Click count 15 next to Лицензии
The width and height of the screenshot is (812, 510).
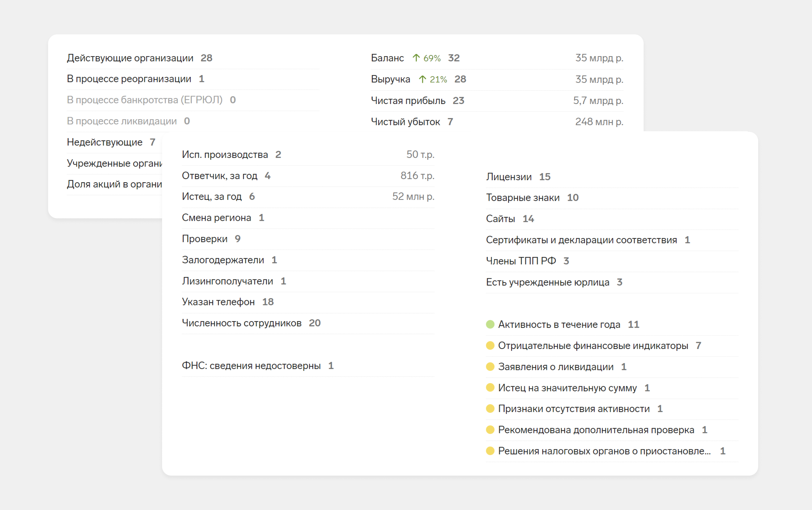(x=545, y=177)
